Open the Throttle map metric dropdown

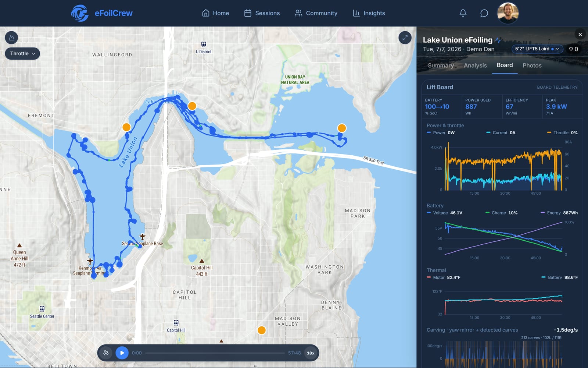[22, 54]
